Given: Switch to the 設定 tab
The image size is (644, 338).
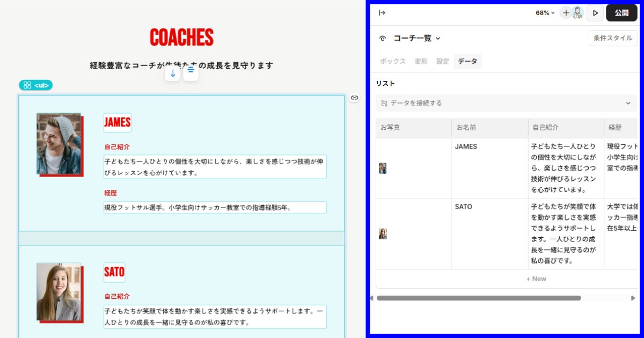Looking at the screenshot, I should (x=442, y=61).
